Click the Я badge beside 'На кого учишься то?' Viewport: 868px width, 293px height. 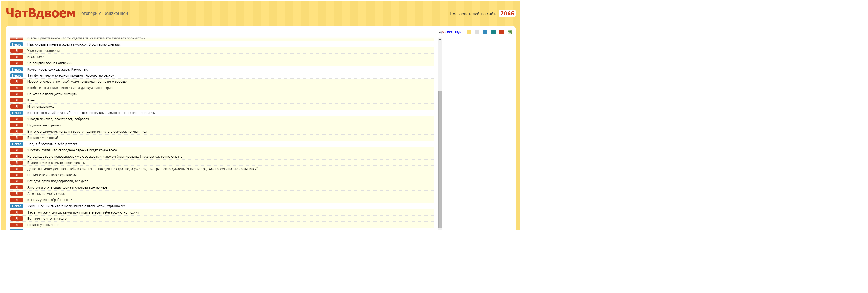click(x=17, y=225)
